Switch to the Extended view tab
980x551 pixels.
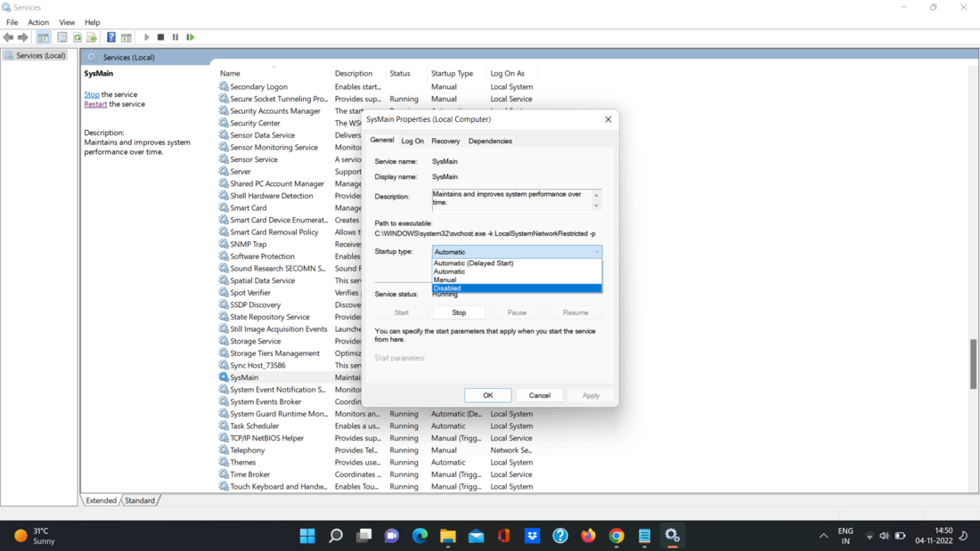pos(101,500)
